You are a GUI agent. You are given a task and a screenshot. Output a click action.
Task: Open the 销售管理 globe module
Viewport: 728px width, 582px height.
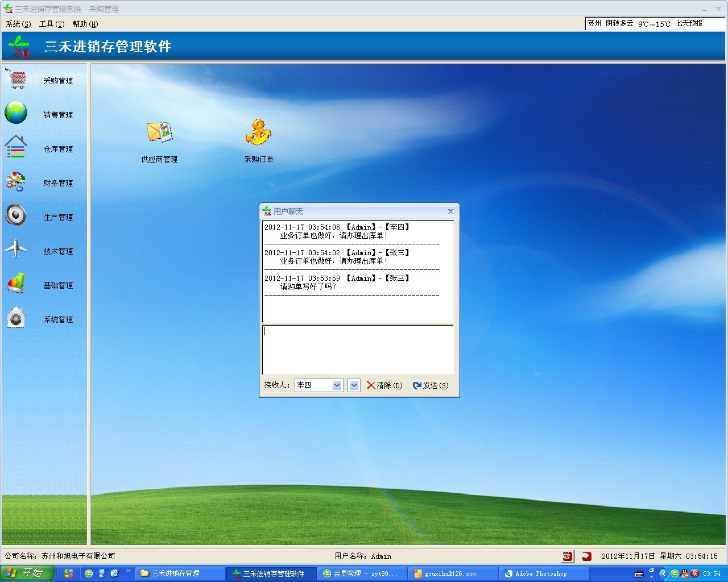[x=40, y=114]
